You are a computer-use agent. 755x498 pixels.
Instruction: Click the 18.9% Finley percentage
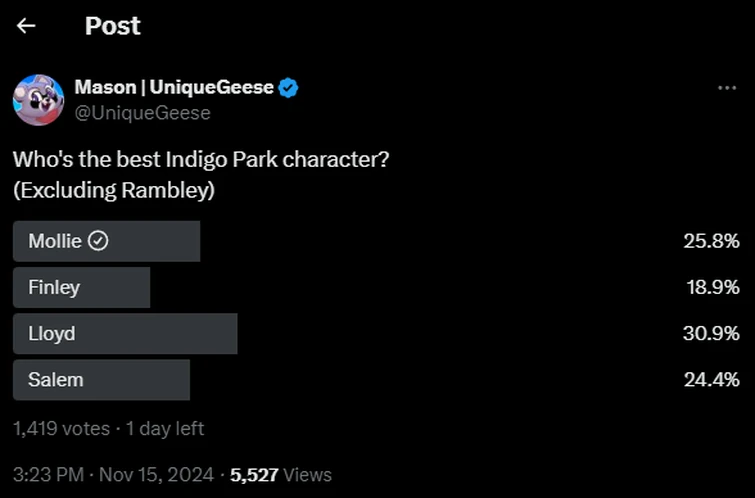tap(711, 287)
